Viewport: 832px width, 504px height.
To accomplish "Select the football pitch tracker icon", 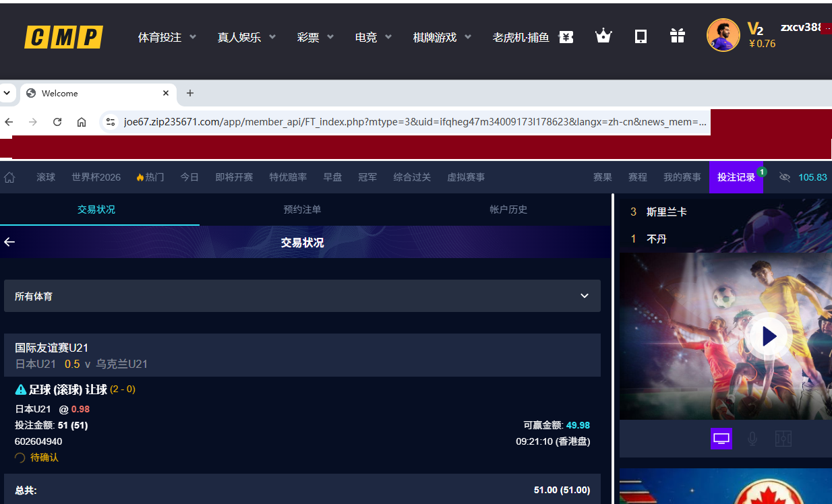I will [783, 439].
